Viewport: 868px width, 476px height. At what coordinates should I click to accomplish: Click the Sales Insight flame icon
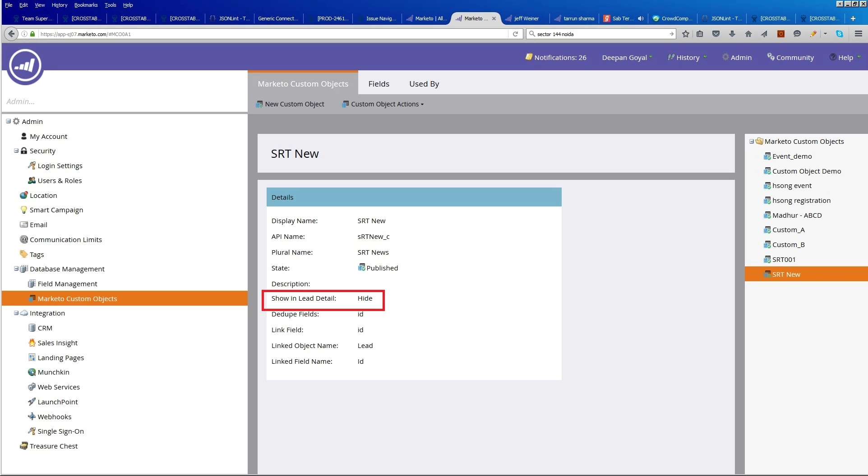32,343
